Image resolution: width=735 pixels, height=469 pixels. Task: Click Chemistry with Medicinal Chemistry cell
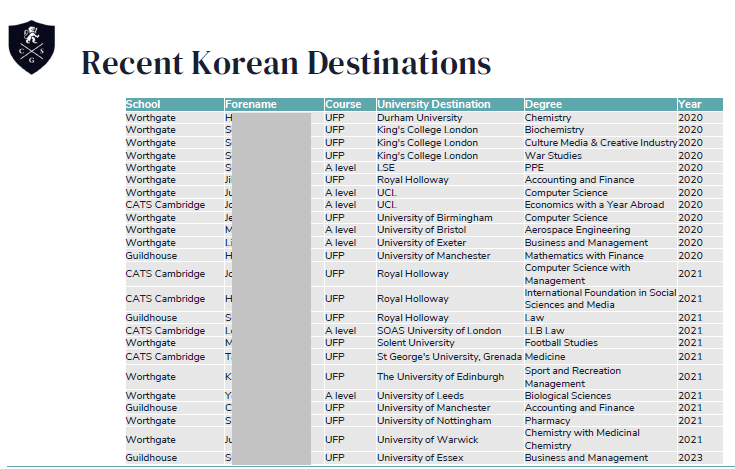(600, 439)
